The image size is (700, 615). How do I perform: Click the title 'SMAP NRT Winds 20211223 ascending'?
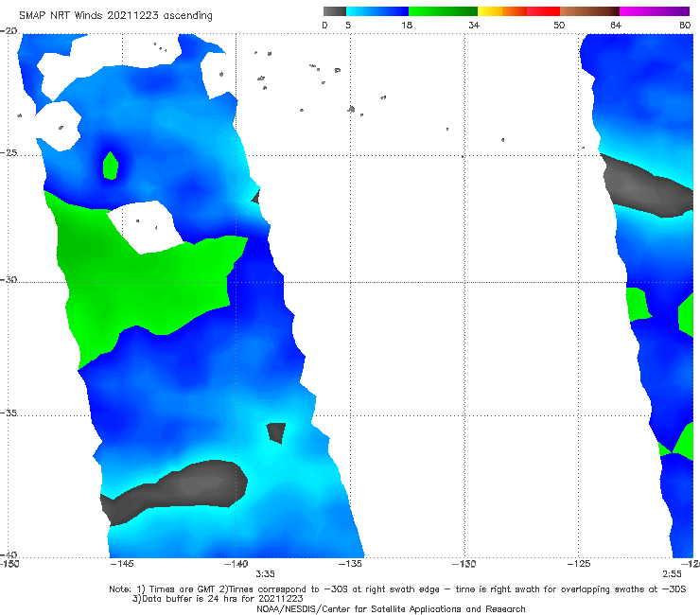[115, 15]
